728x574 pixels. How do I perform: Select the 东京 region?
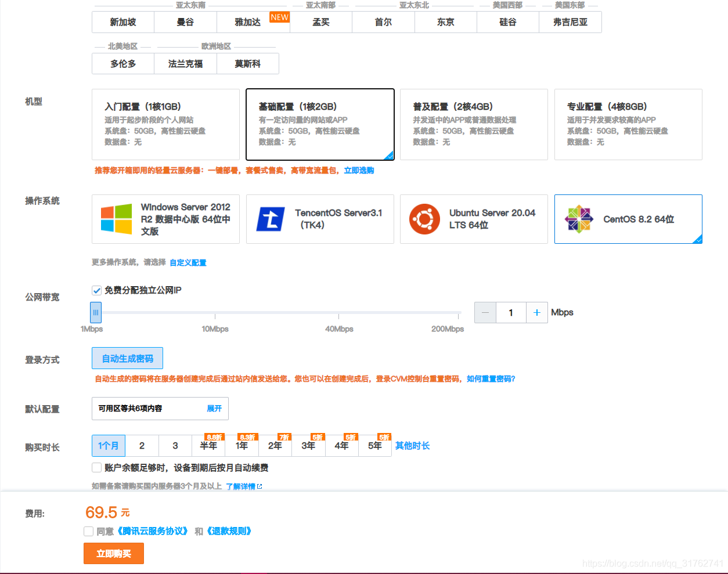coord(446,22)
